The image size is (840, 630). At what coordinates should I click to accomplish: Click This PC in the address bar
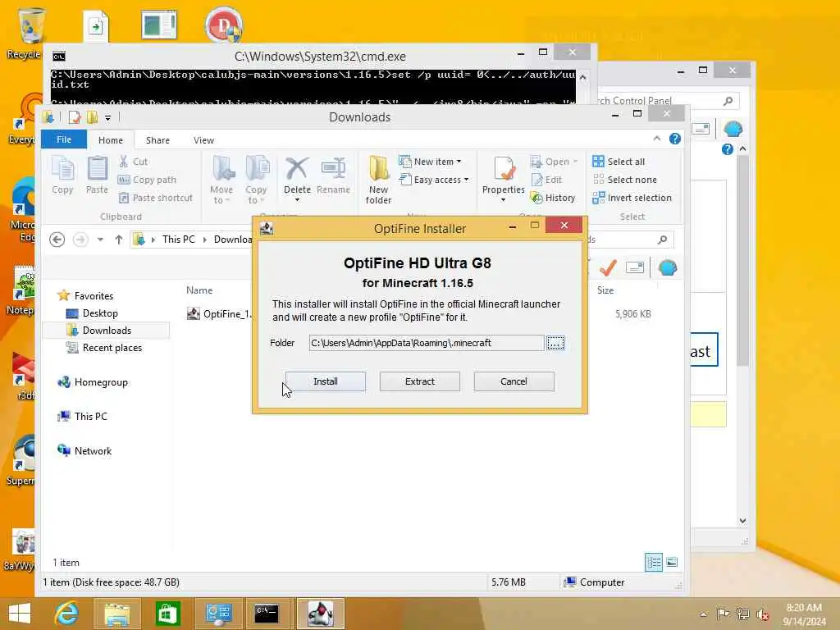coord(178,239)
